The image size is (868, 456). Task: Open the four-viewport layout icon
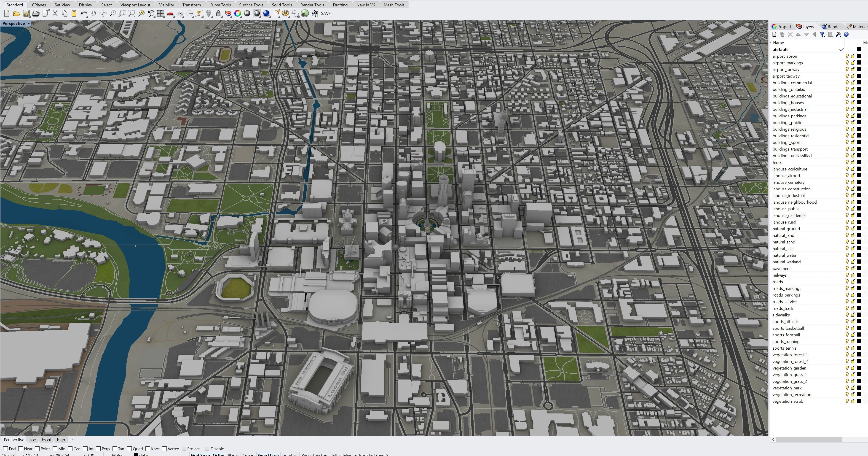coord(161,13)
